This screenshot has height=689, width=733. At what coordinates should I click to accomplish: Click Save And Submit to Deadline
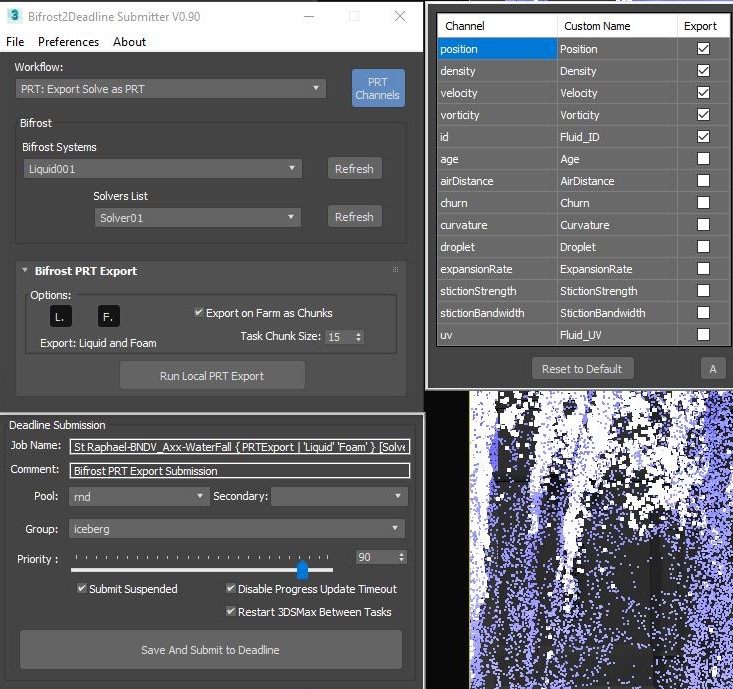click(x=210, y=650)
